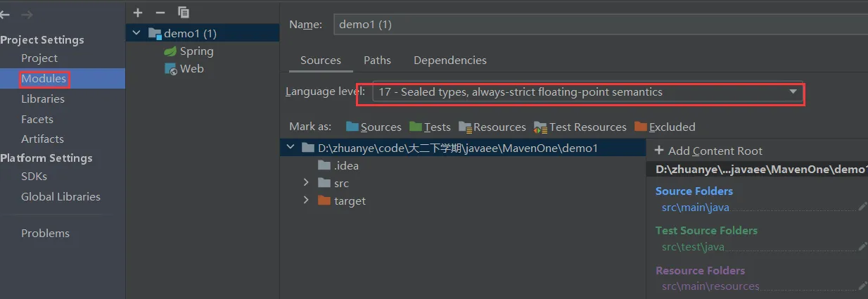Edit src\main\java source folder properties
Image resolution: width=868 pixels, height=299 pixels.
click(862, 207)
